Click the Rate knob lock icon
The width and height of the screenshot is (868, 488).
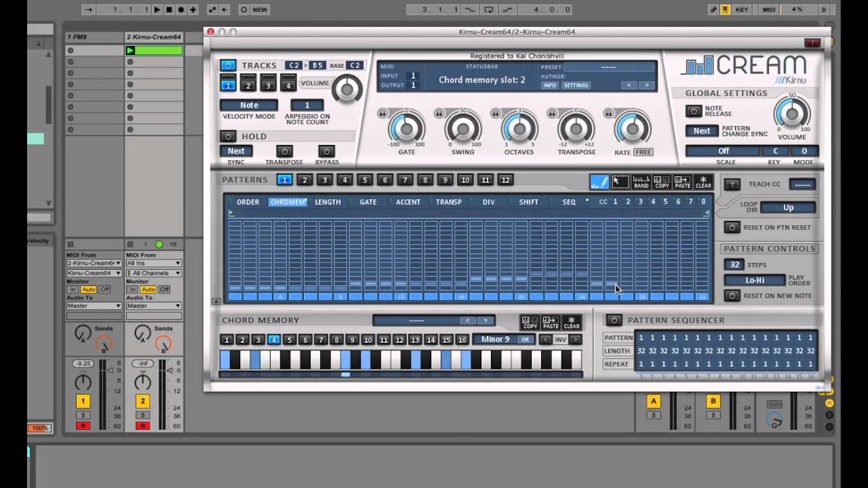coord(608,113)
